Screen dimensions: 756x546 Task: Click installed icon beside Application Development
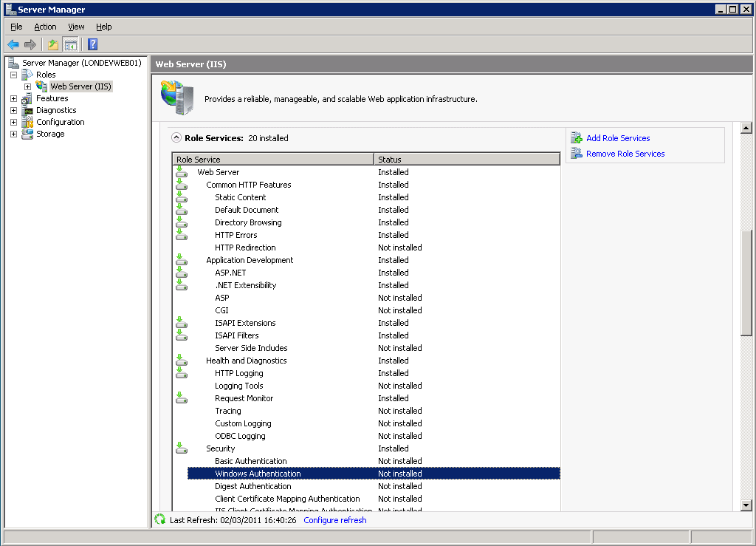point(182,259)
